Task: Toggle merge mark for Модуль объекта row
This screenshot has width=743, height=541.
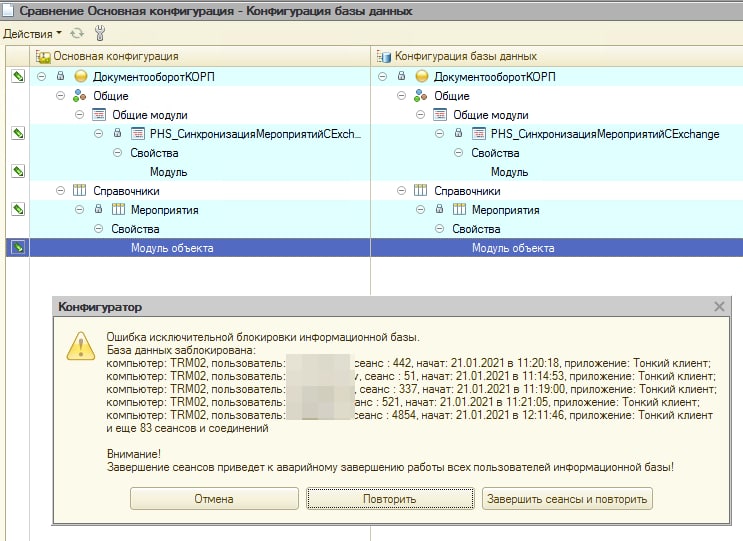Action: (x=18, y=247)
